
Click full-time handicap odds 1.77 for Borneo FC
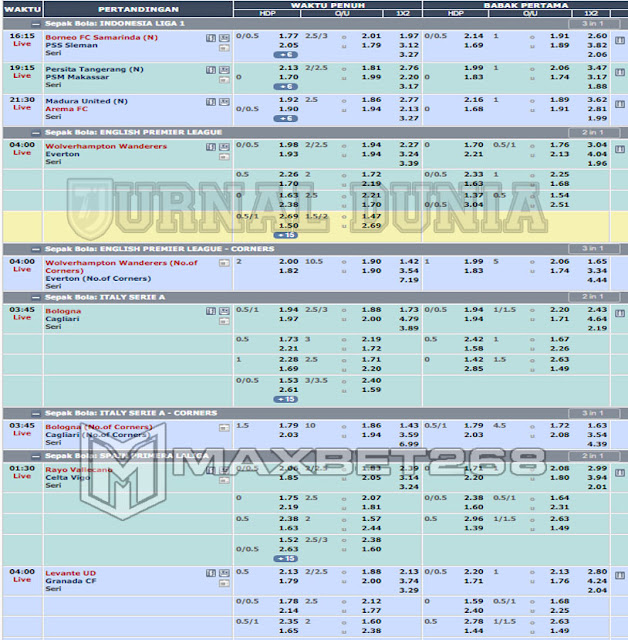point(288,36)
